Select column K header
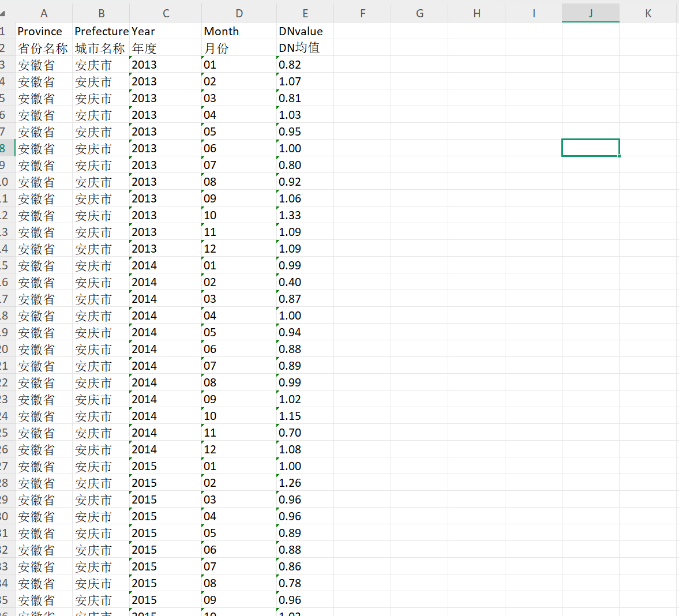This screenshot has width=679, height=616. coord(648,13)
